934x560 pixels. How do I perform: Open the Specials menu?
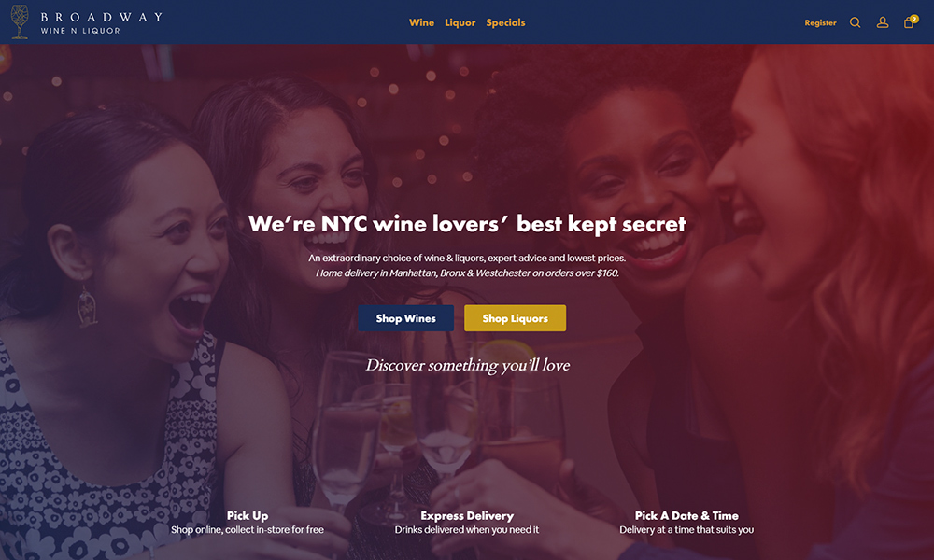(x=505, y=22)
